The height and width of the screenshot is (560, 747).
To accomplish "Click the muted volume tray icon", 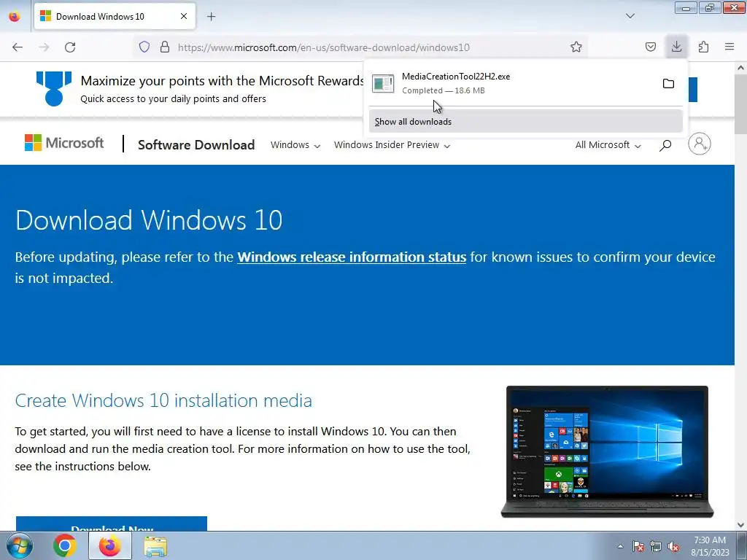I will (x=673, y=546).
